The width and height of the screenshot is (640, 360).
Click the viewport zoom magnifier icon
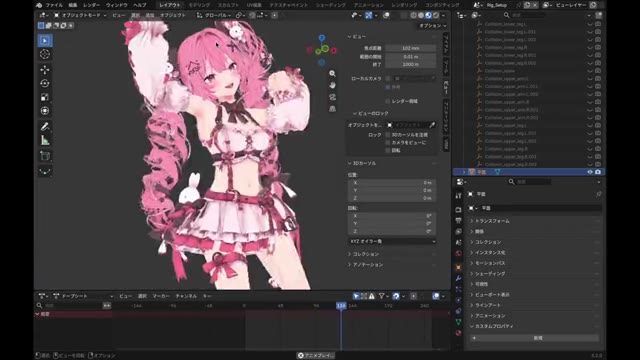point(332,73)
